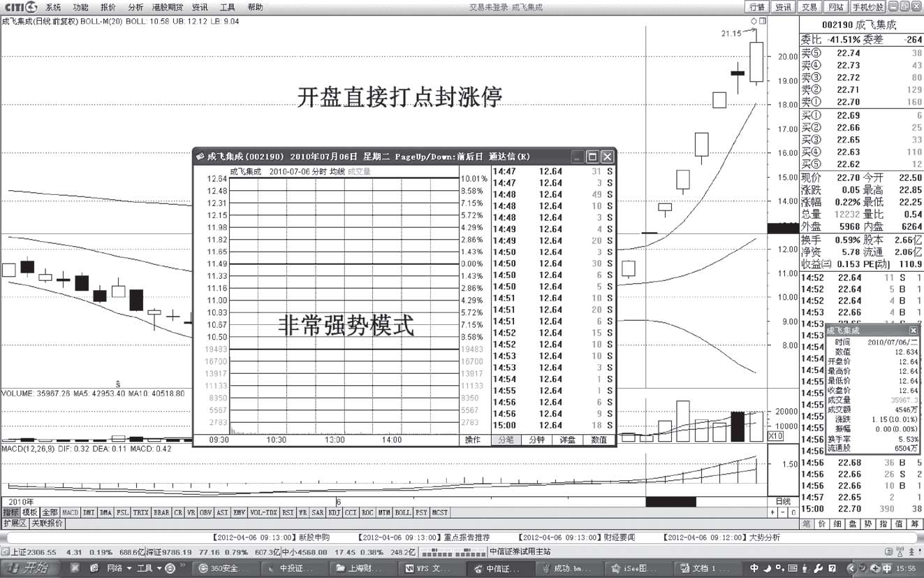Screen dimensions: 924x578
Task: Click the index icon beside 上证 in status bar
Action: pos(5,551)
